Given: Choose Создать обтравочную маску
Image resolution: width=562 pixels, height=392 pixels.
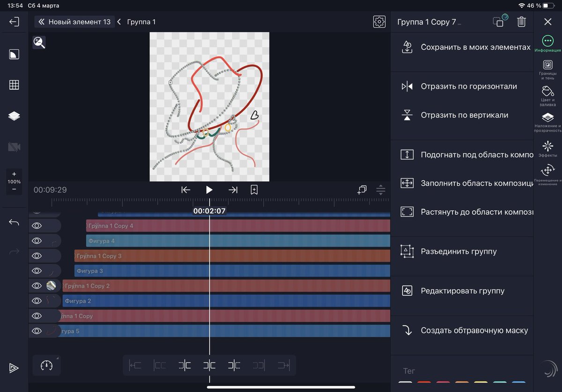Looking at the screenshot, I should [x=462, y=330].
